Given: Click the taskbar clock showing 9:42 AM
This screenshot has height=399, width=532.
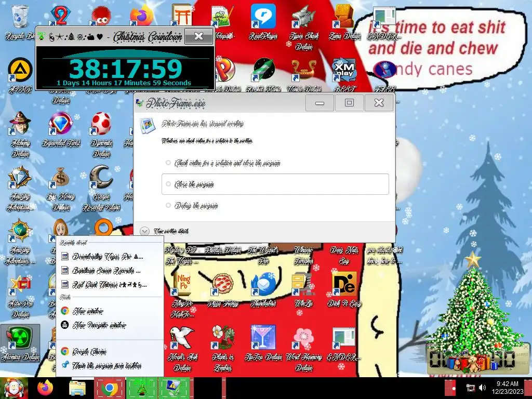Looking at the screenshot, I should click(x=508, y=388).
